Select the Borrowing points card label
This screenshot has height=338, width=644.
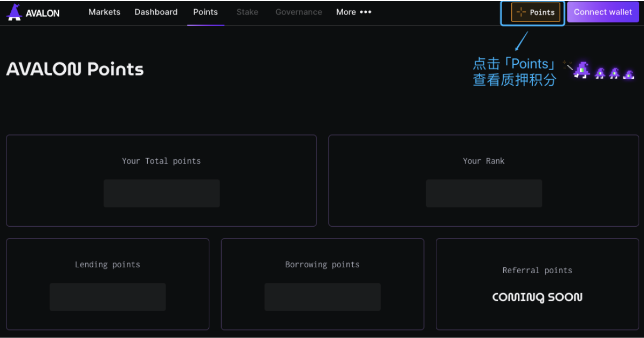(x=322, y=265)
